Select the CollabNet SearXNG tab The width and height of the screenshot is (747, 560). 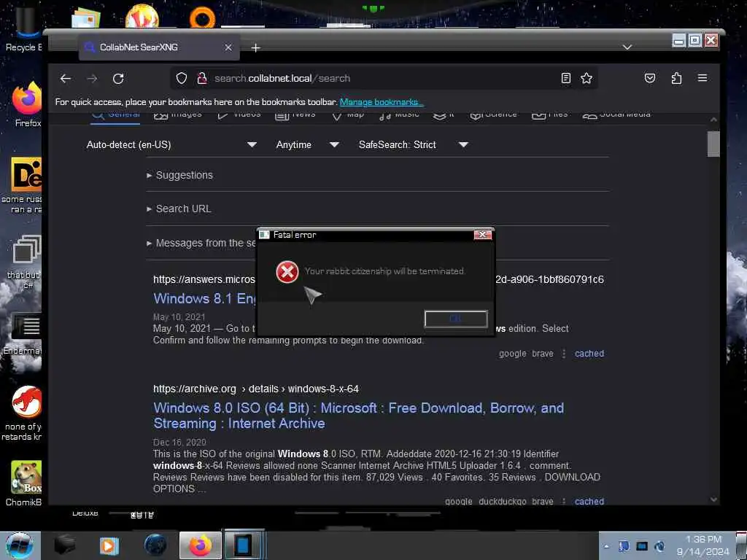coord(159,47)
